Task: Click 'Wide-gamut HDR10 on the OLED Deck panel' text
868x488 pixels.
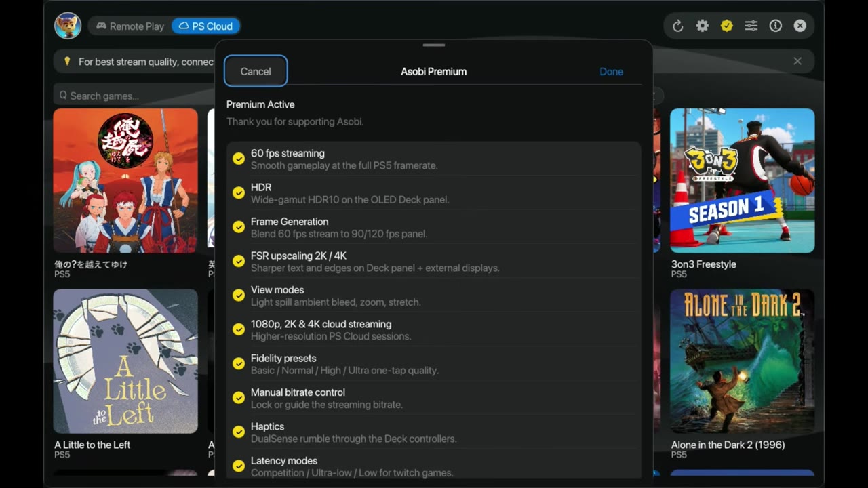Action: pyautogui.click(x=350, y=199)
